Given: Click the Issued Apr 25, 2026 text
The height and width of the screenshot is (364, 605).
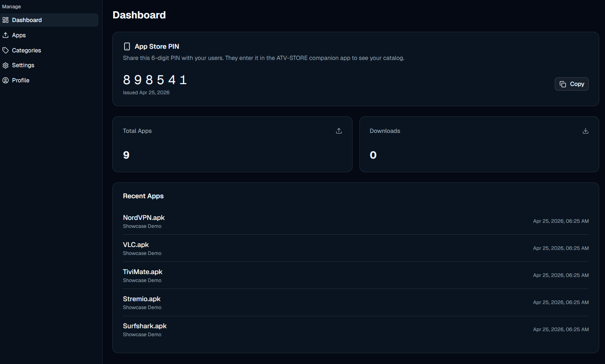Looking at the screenshot, I should click(x=146, y=92).
